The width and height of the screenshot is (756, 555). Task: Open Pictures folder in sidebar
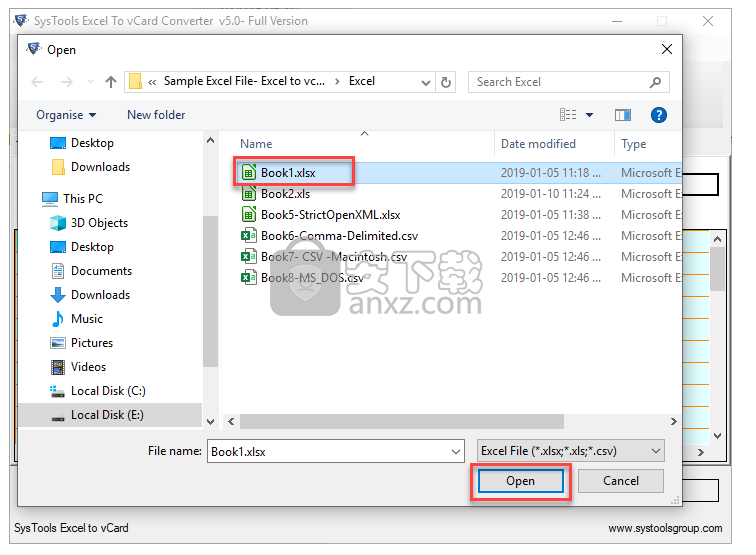[82, 343]
